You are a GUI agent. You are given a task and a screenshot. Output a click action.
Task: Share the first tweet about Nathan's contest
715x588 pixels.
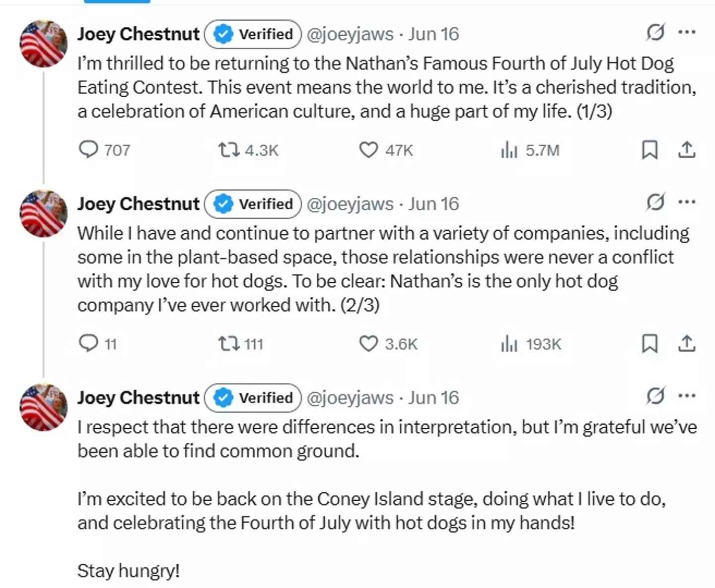point(687,149)
